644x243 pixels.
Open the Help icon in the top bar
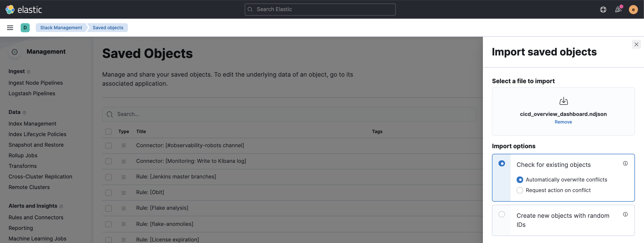[603, 9]
